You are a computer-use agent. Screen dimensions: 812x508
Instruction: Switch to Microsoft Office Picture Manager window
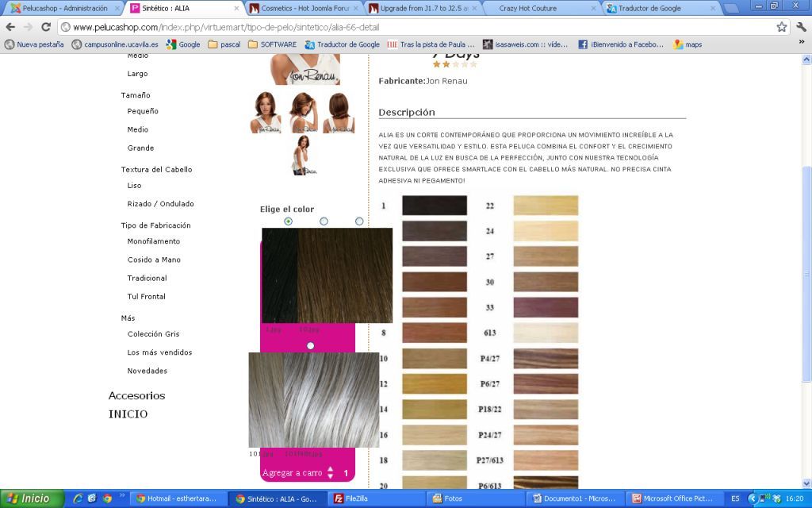click(674, 498)
